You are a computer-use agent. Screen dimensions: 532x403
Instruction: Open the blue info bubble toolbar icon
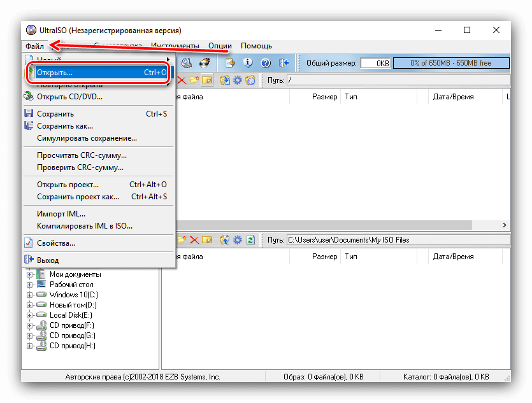[x=248, y=63]
